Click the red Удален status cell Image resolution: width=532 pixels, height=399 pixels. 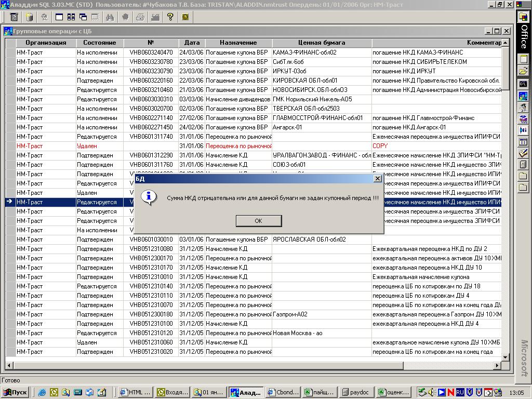[x=99, y=146]
